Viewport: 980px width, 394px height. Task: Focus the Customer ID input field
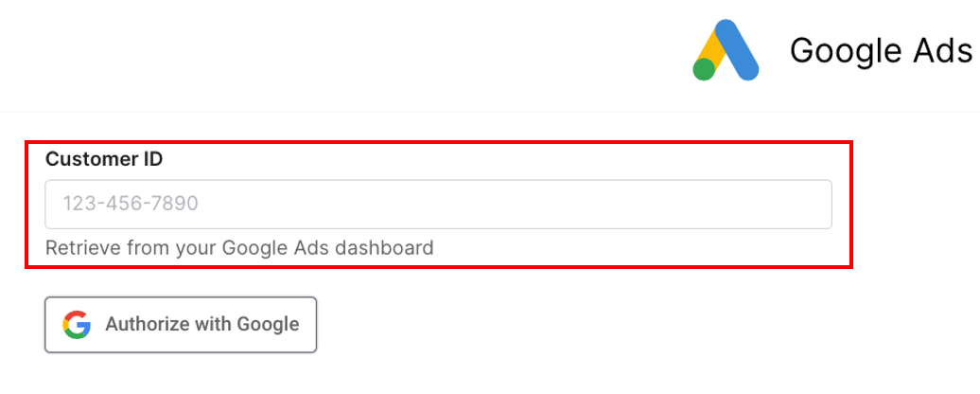[438, 205]
